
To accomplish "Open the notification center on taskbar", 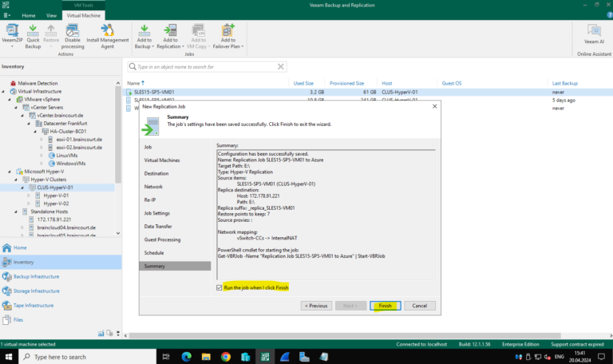I will (x=601, y=357).
